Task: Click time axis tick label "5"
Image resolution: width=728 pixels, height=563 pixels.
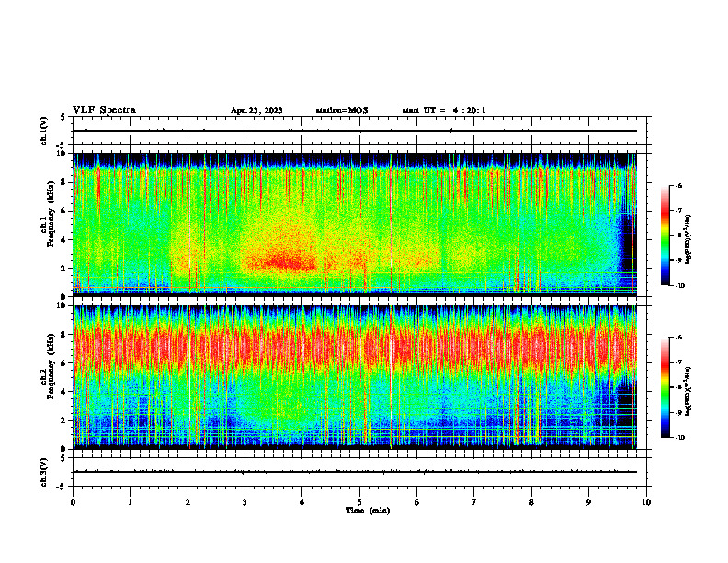Action: point(359,502)
